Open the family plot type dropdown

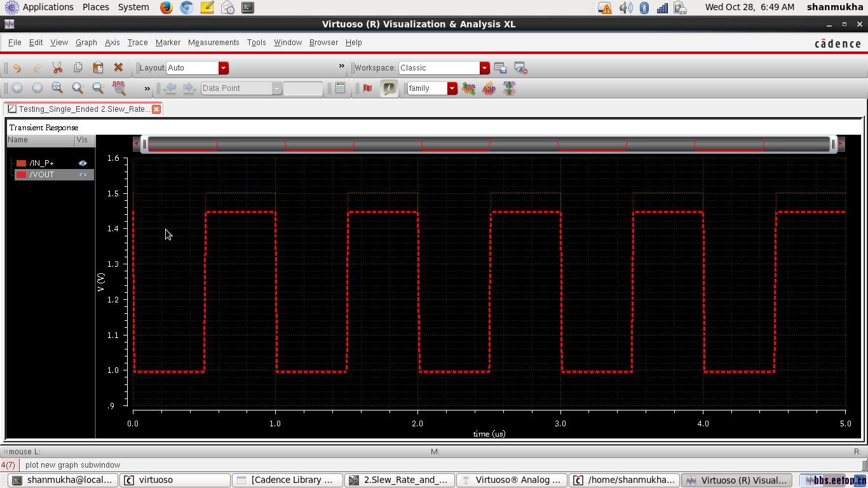(x=452, y=88)
